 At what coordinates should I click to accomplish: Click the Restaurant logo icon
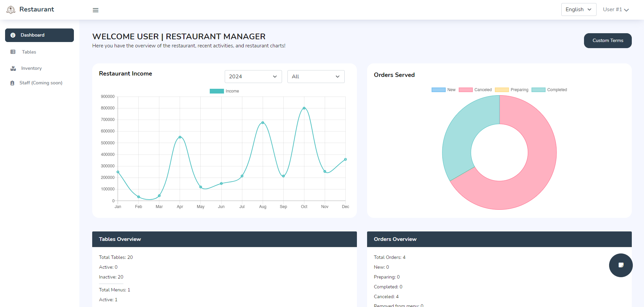pyautogui.click(x=11, y=10)
